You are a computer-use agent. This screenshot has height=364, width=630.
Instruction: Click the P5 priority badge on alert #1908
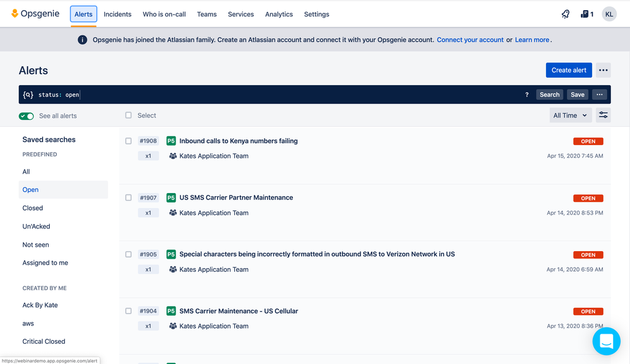(170, 141)
